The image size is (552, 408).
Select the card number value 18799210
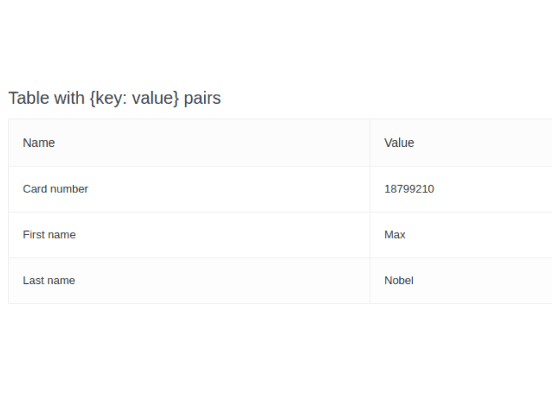click(409, 189)
